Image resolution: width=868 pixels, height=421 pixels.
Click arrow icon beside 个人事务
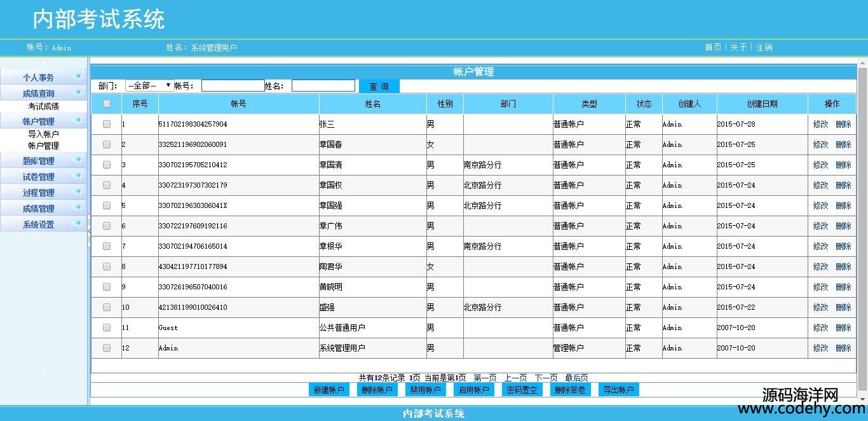point(78,77)
